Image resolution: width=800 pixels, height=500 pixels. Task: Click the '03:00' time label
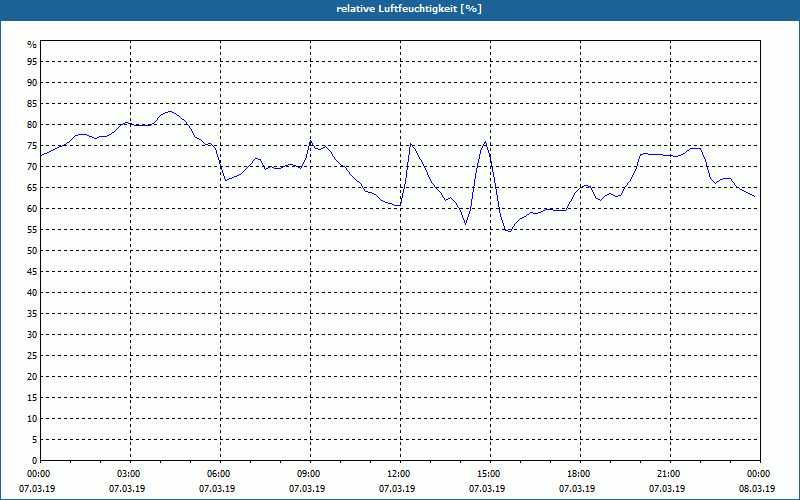coord(131,474)
